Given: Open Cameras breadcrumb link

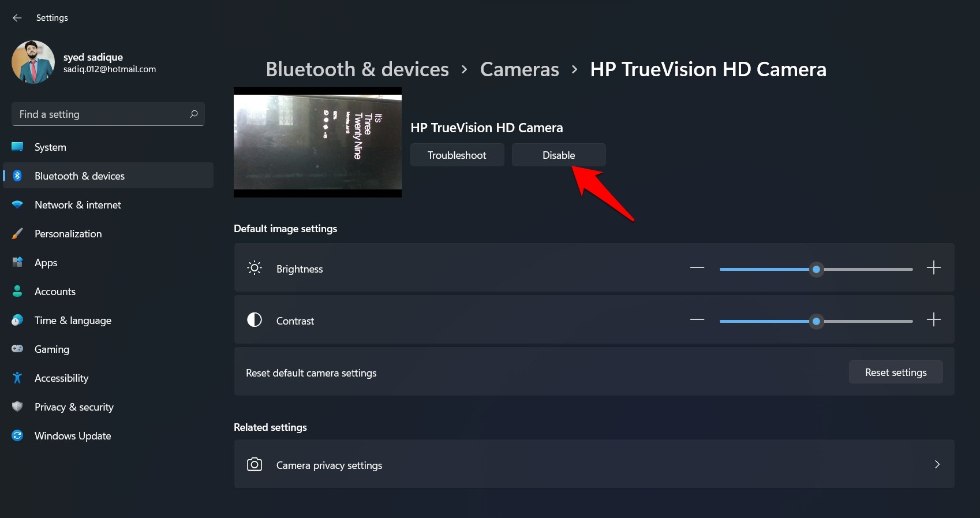Looking at the screenshot, I should [519, 69].
